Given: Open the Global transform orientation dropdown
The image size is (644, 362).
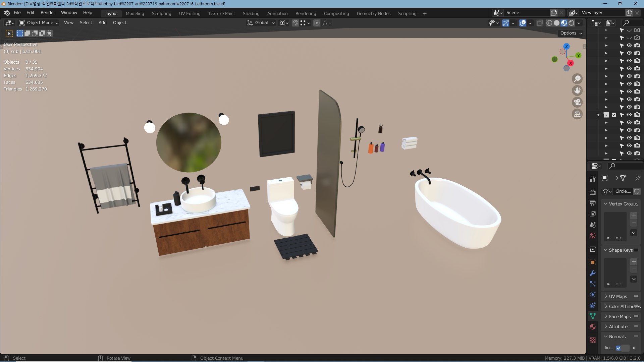Looking at the screenshot, I should [261, 23].
